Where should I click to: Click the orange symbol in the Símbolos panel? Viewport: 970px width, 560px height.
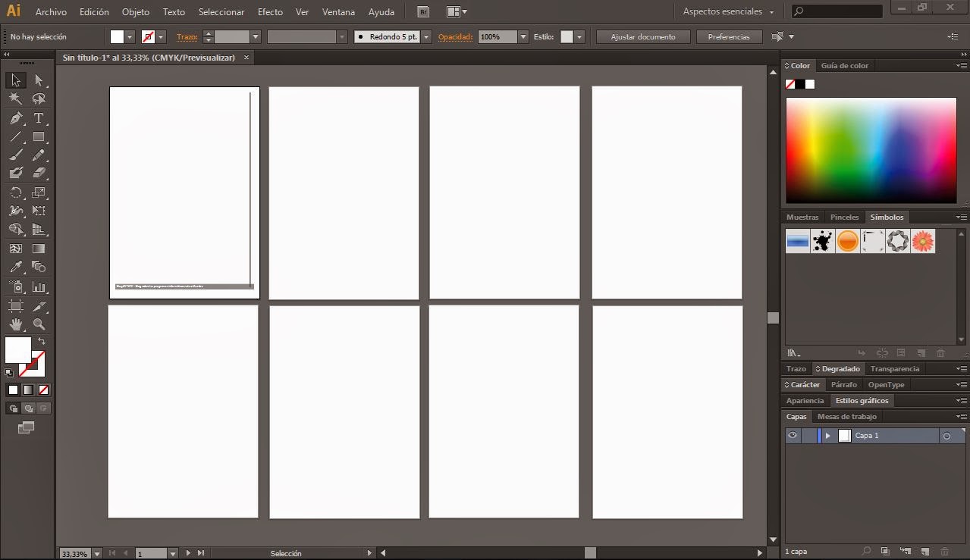pyautogui.click(x=847, y=241)
